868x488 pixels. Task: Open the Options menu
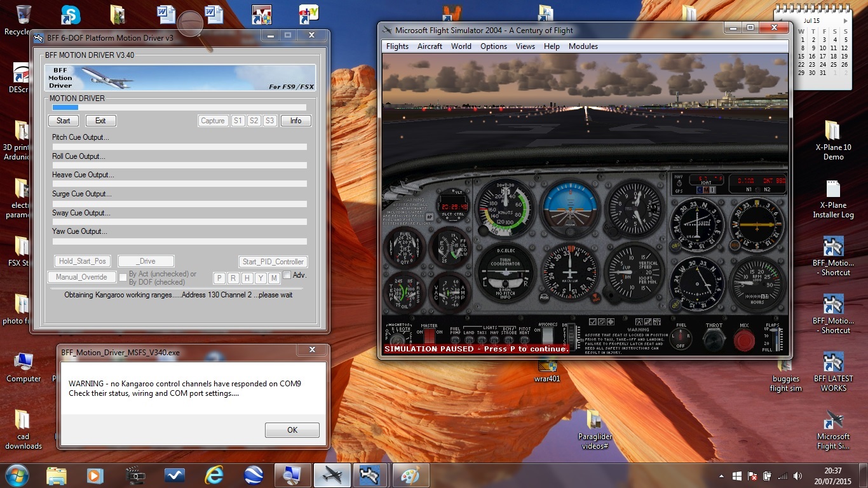(494, 46)
